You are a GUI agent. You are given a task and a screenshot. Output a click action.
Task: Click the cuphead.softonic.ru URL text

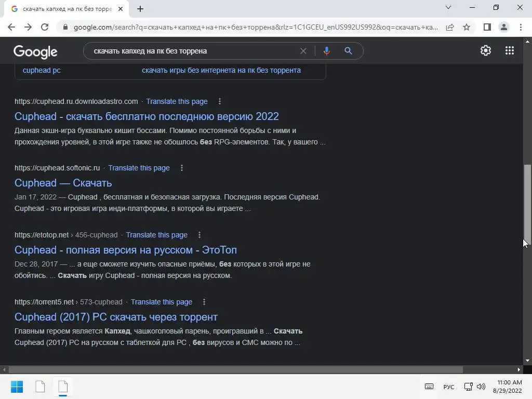coord(57,168)
